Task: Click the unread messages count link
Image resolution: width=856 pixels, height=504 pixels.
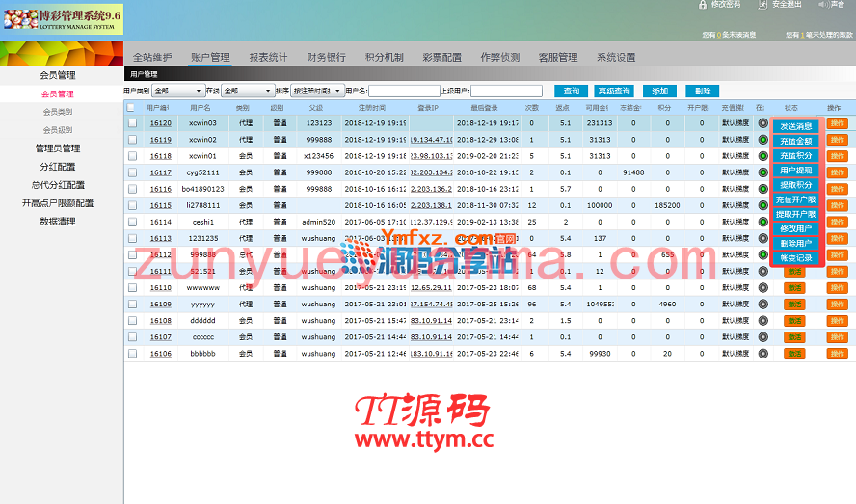Action: pyautogui.click(x=719, y=35)
